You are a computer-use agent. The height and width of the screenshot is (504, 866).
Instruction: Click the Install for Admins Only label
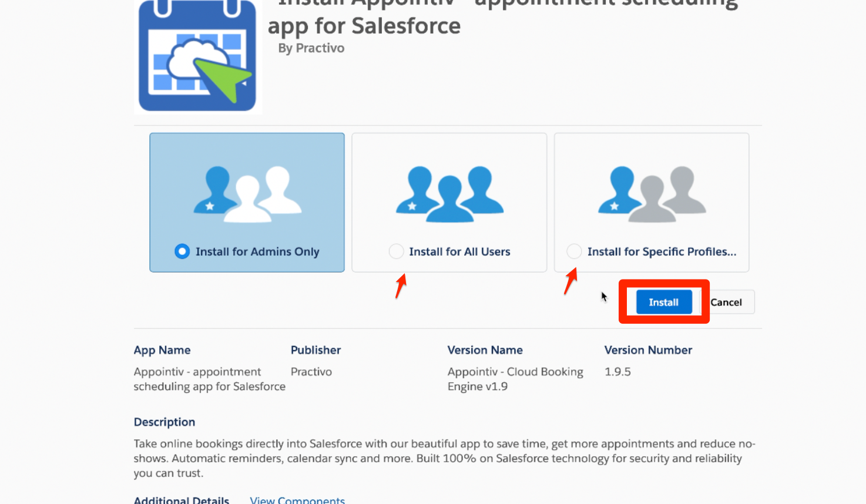[257, 251]
